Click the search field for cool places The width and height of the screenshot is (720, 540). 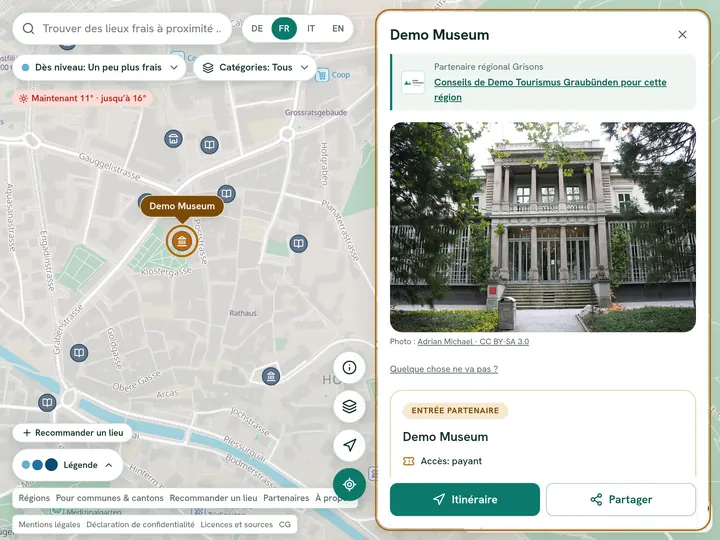click(122, 28)
